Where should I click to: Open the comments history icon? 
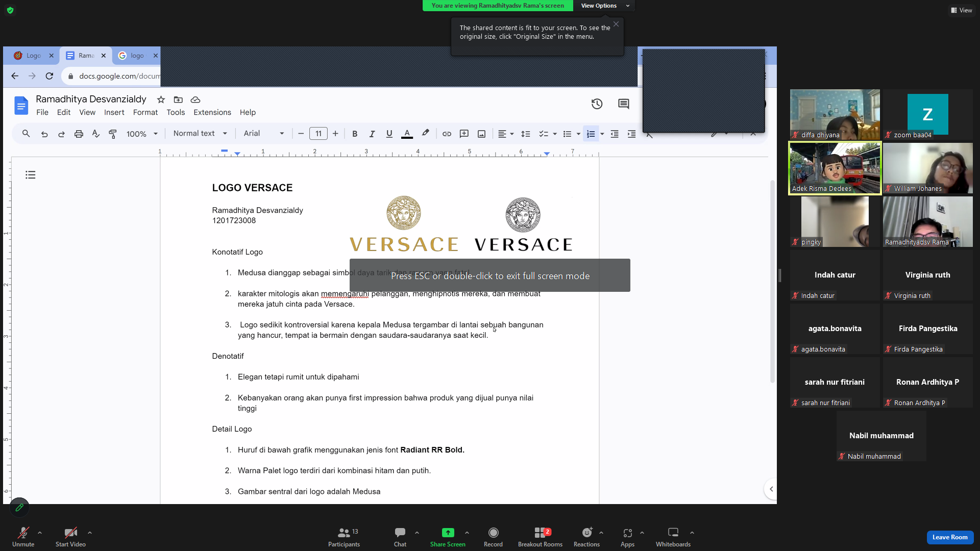point(623,104)
